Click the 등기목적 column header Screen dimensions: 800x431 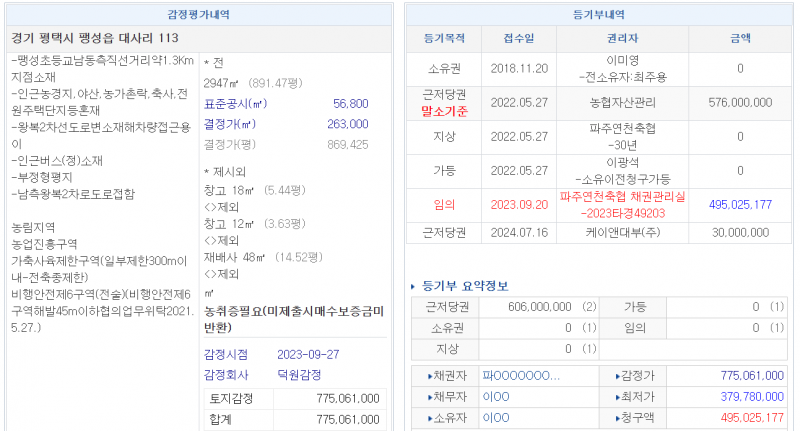point(444,39)
